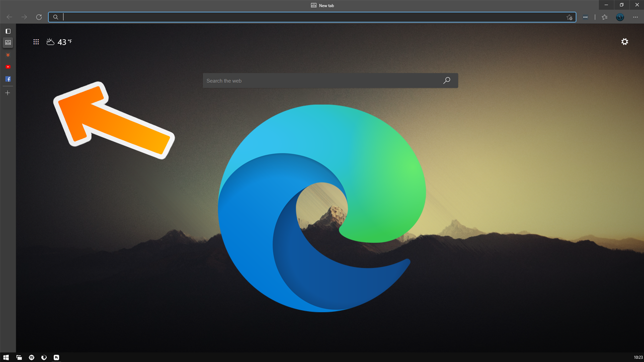Open Spotify from the taskbar
The height and width of the screenshot is (362, 644).
tap(32, 357)
